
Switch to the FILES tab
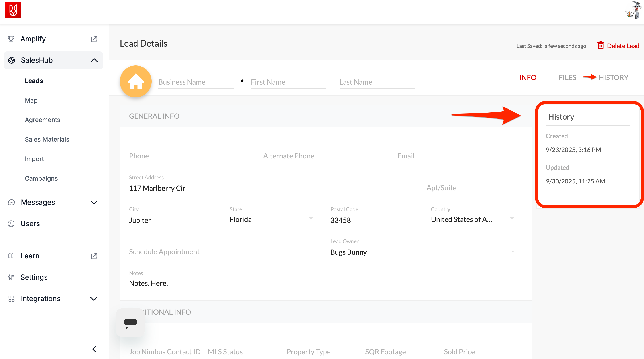coord(567,78)
